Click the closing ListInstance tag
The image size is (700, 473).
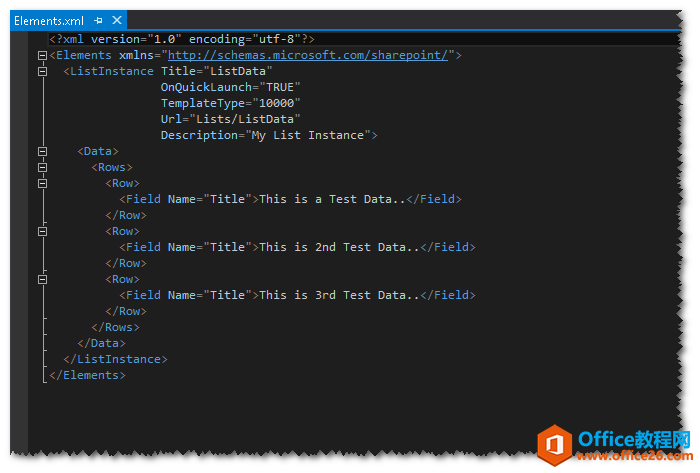[x=115, y=359]
